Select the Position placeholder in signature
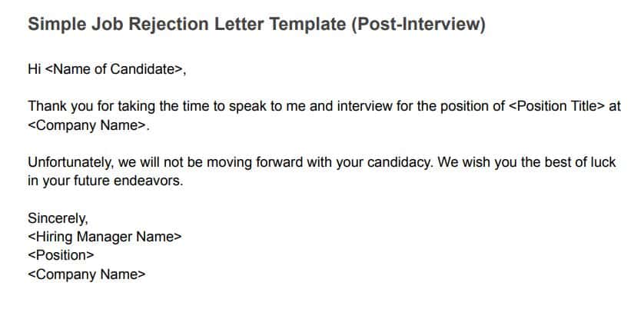The image size is (644, 309). click(61, 255)
